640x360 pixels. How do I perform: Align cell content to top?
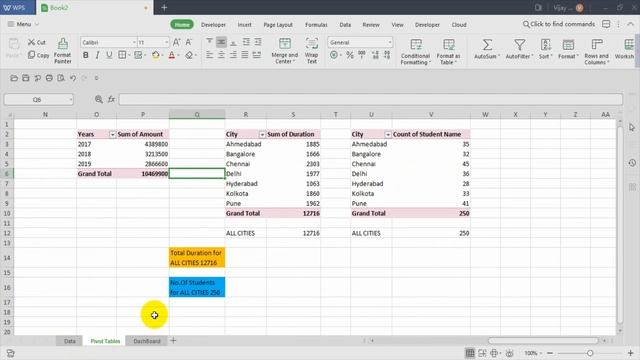click(209, 42)
